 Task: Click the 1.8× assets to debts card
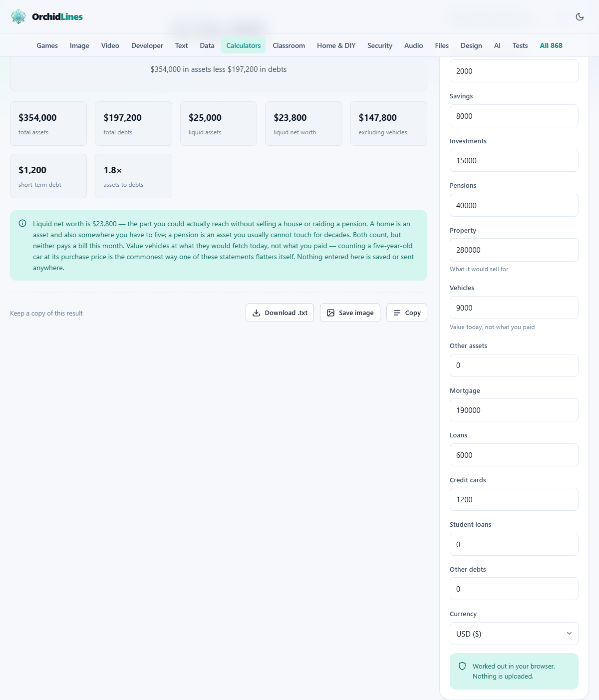click(x=133, y=176)
